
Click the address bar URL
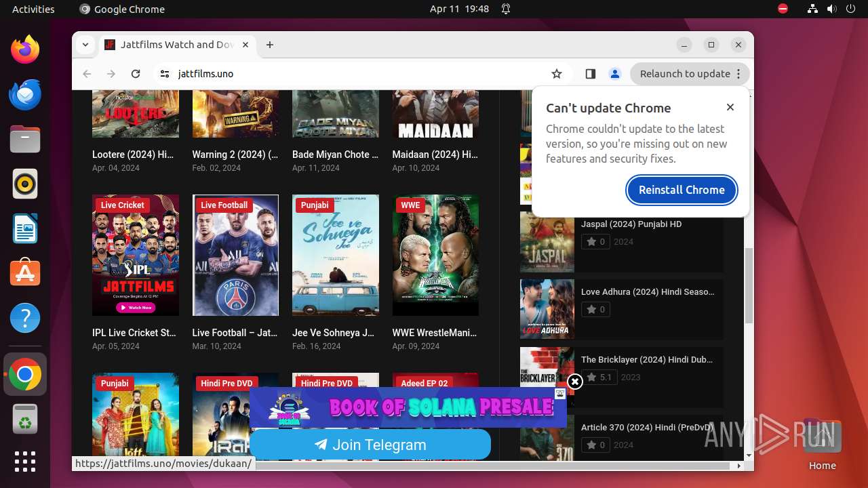(x=205, y=74)
